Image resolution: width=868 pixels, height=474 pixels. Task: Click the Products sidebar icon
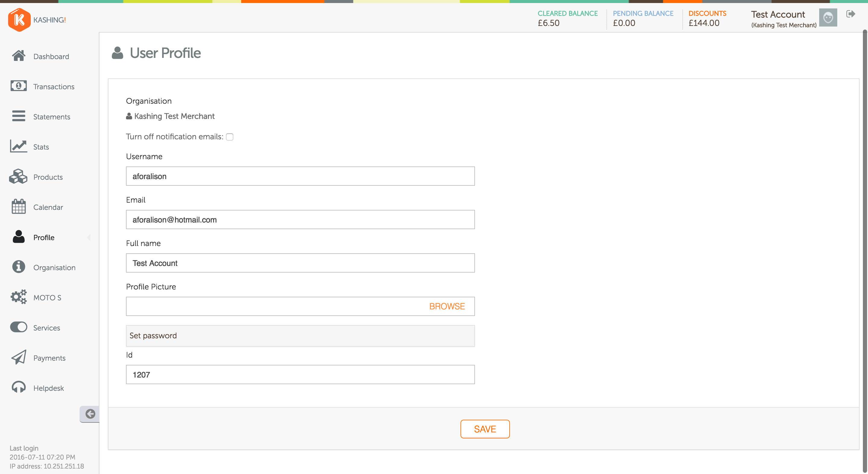pos(19,176)
